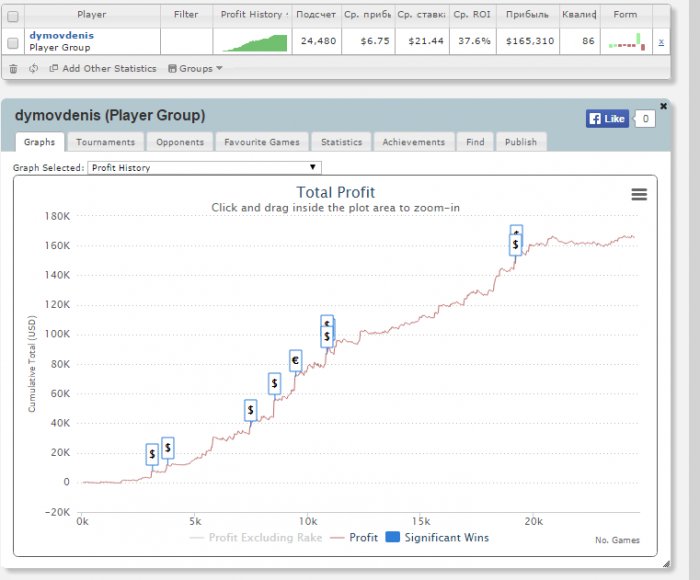Open the chart hamburger menu icon
The image size is (700, 580).
(639, 194)
